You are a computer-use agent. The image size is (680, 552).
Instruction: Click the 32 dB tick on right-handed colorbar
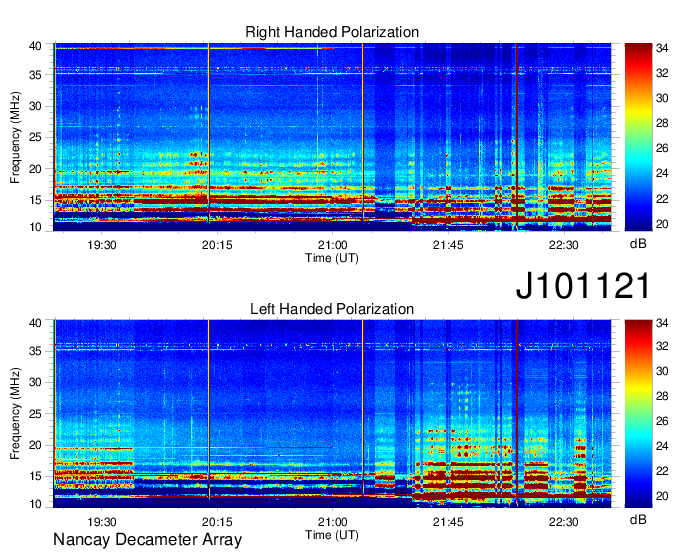click(662, 73)
